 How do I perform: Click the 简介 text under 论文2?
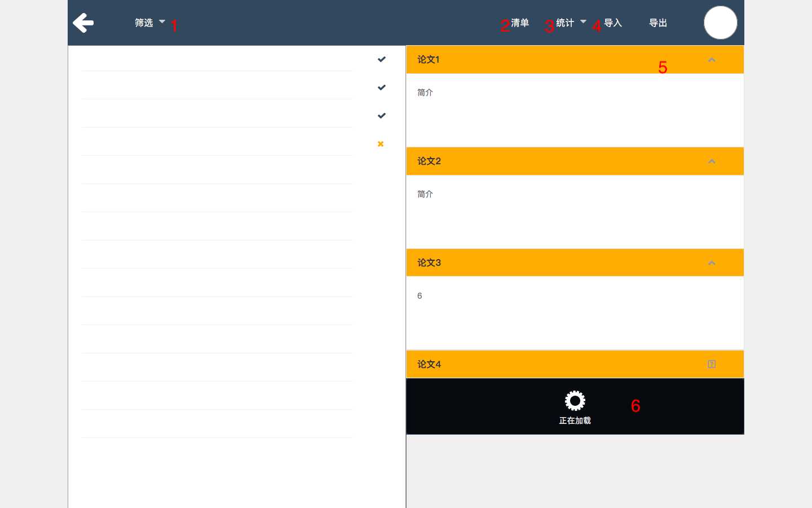pyautogui.click(x=425, y=194)
